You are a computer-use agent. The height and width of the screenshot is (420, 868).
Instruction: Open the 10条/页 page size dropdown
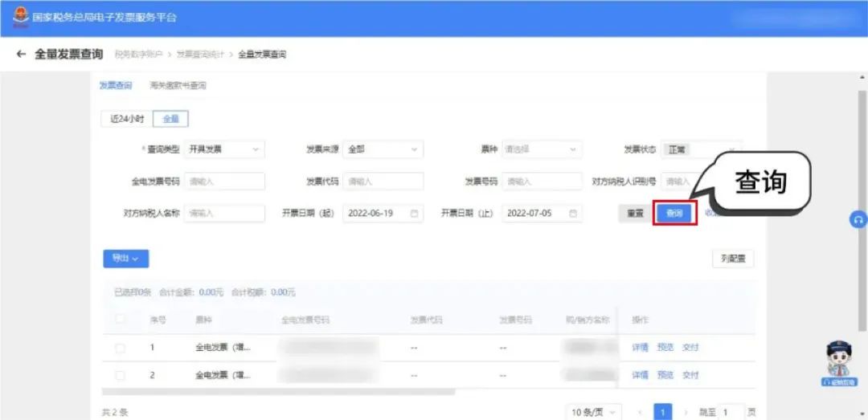click(x=593, y=412)
